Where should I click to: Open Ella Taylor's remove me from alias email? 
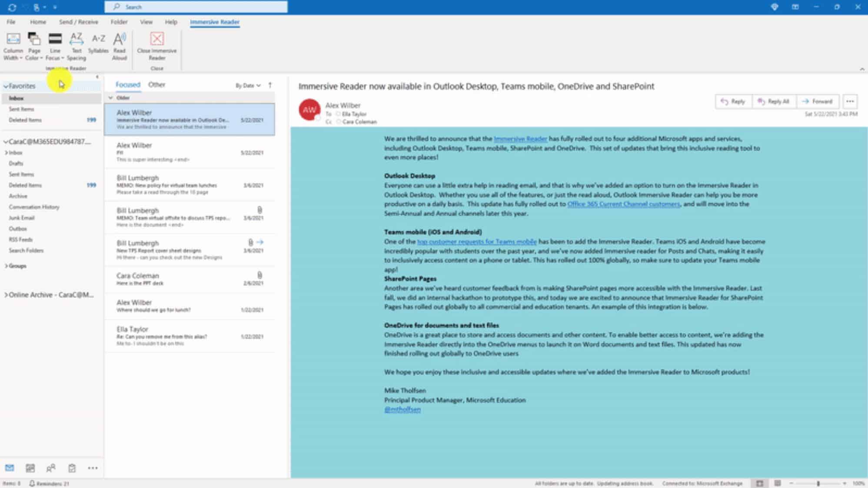coord(190,336)
